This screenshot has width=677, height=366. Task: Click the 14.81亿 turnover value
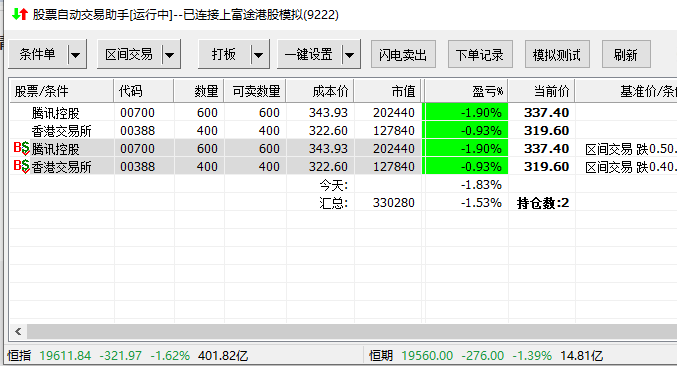(581, 356)
